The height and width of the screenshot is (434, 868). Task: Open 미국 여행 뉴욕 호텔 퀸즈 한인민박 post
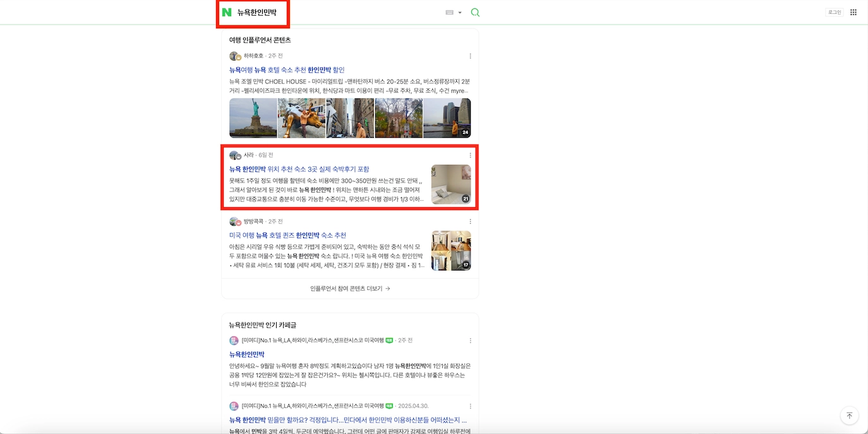point(288,235)
